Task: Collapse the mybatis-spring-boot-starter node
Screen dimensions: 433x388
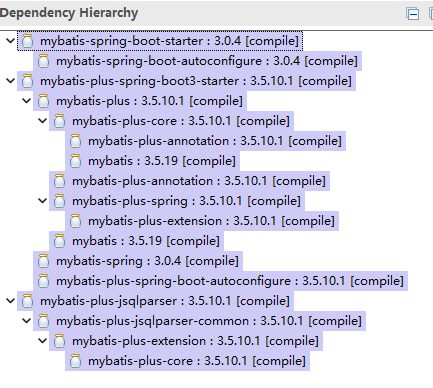Action: coord(11,41)
